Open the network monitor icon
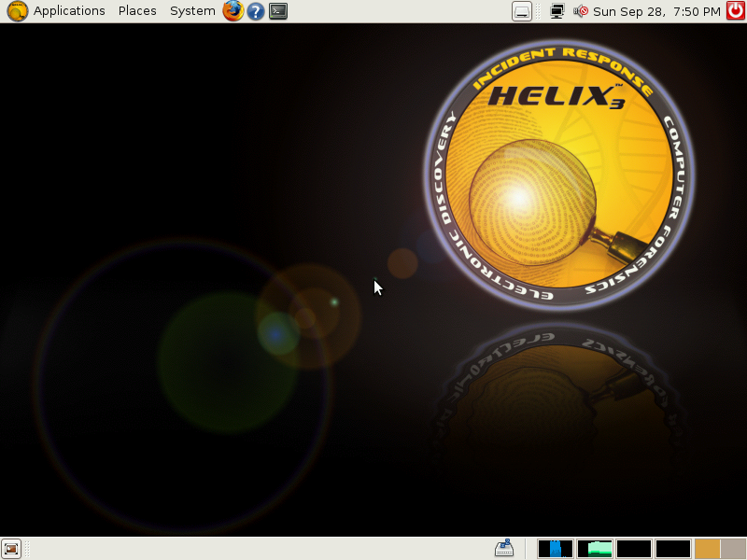 click(x=557, y=11)
